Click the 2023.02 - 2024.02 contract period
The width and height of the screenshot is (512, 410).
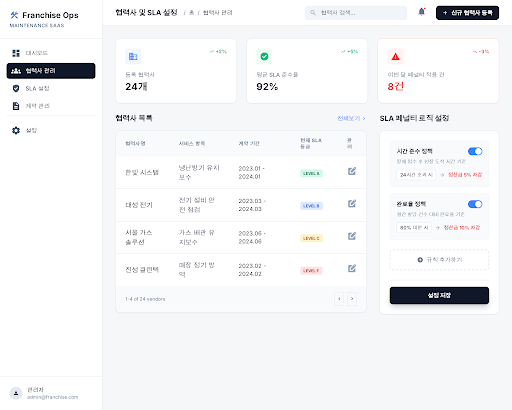pyautogui.click(x=252, y=270)
